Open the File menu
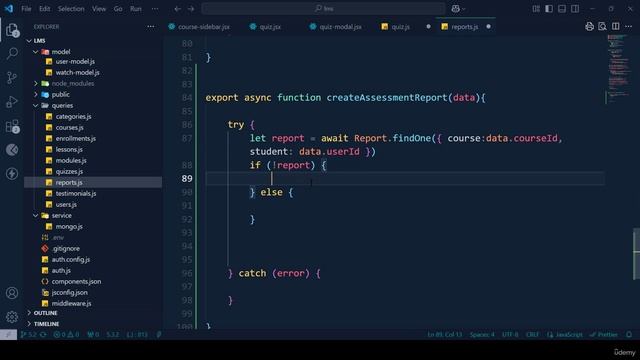640x360 pixels. click(26, 9)
